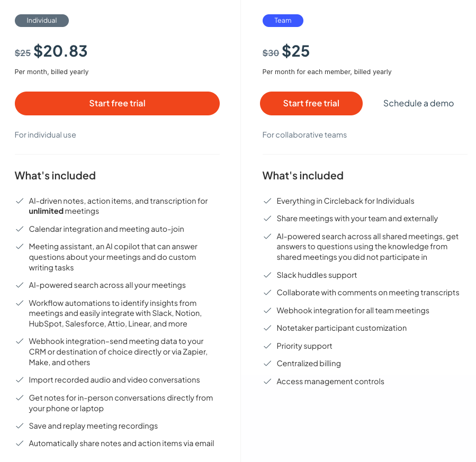Click the $20.83 Individual price
This screenshot has height=462, width=476.
(x=60, y=51)
